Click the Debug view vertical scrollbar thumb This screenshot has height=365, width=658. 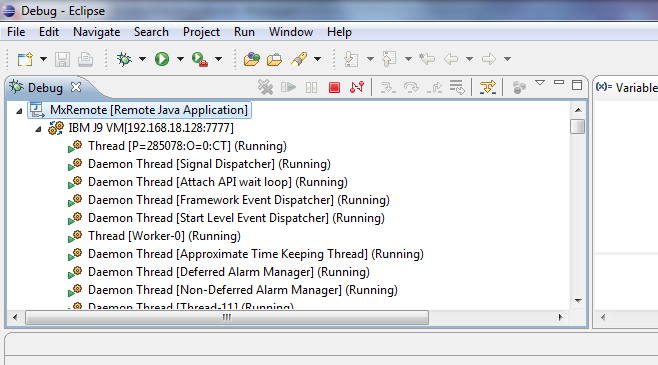point(578,127)
